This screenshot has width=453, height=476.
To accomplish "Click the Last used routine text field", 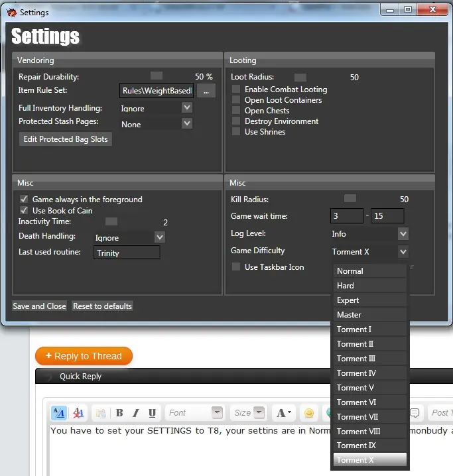I will click(127, 253).
